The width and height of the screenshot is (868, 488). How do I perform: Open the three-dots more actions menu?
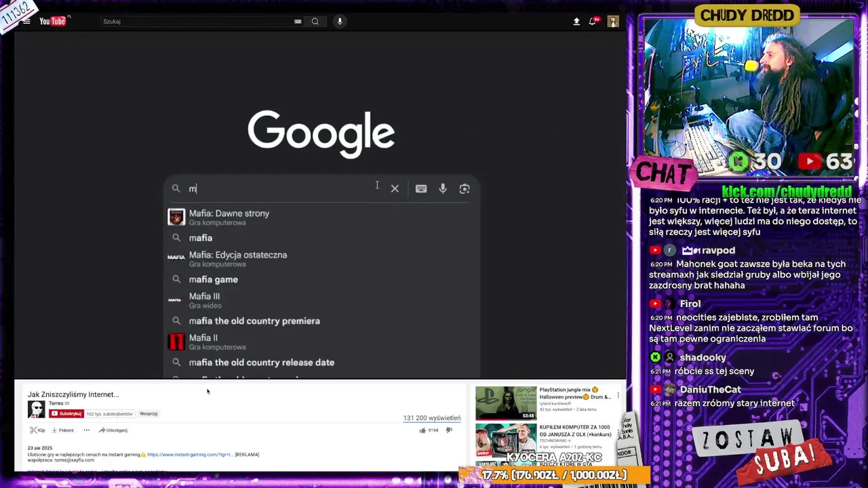(86, 430)
